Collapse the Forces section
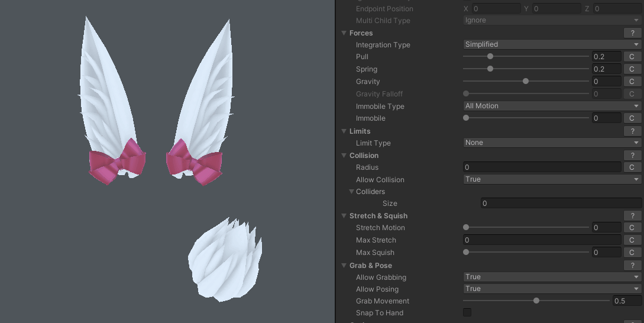 point(344,33)
